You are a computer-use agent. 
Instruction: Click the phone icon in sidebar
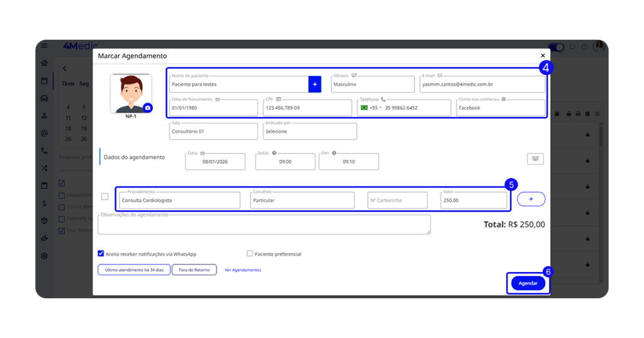(x=44, y=151)
